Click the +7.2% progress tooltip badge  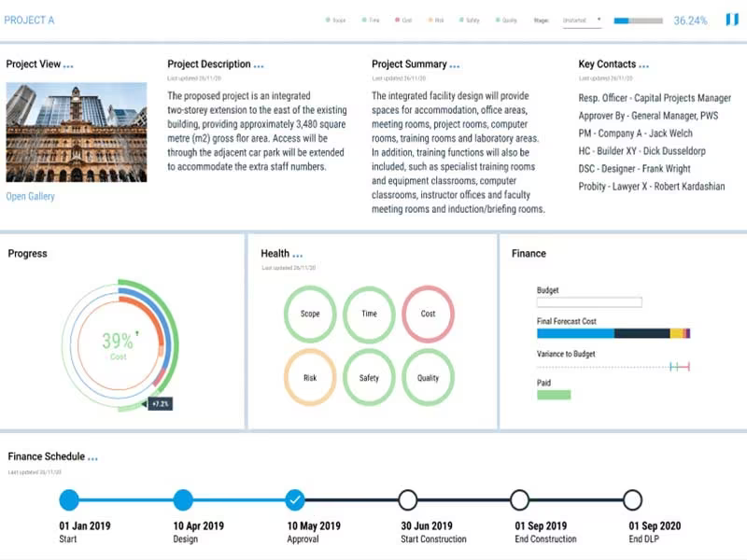(160, 404)
